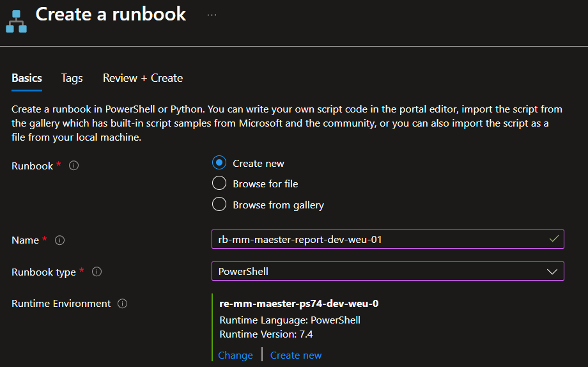The height and width of the screenshot is (367, 588).
Task: Click the runbook hierarchy icon beside title
Action: click(16, 21)
